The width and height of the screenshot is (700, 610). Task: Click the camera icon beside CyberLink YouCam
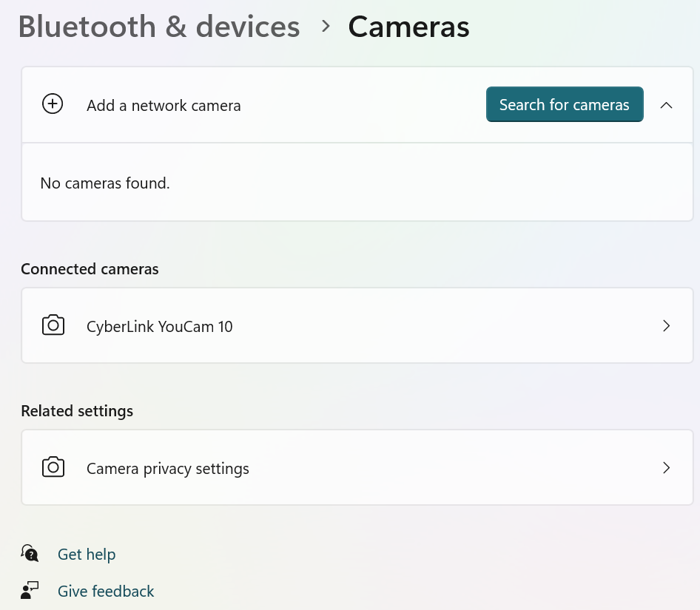(x=53, y=325)
